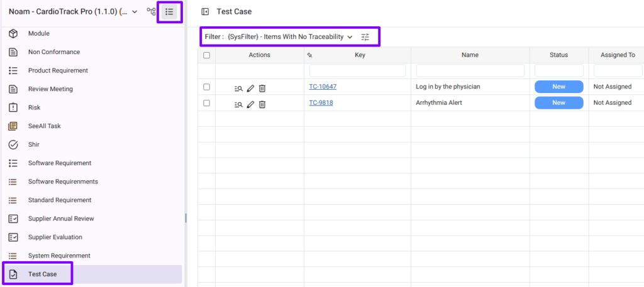This screenshot has height=287, width=644.
Task: Preview TC-10647 with its view details icon
Action: pos(238,88)
